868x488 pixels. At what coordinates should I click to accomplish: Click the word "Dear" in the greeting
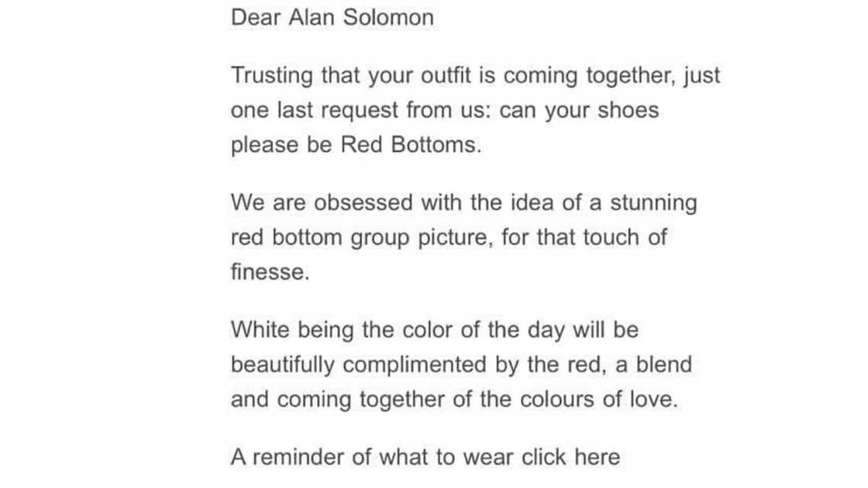[x=257, y=18]
